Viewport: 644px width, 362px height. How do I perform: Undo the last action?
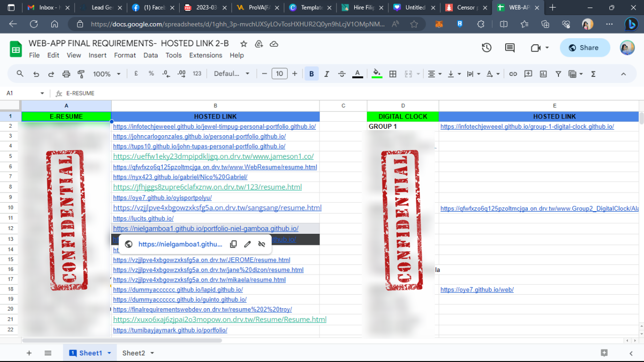pyautogui.click(x=36, y=74)
